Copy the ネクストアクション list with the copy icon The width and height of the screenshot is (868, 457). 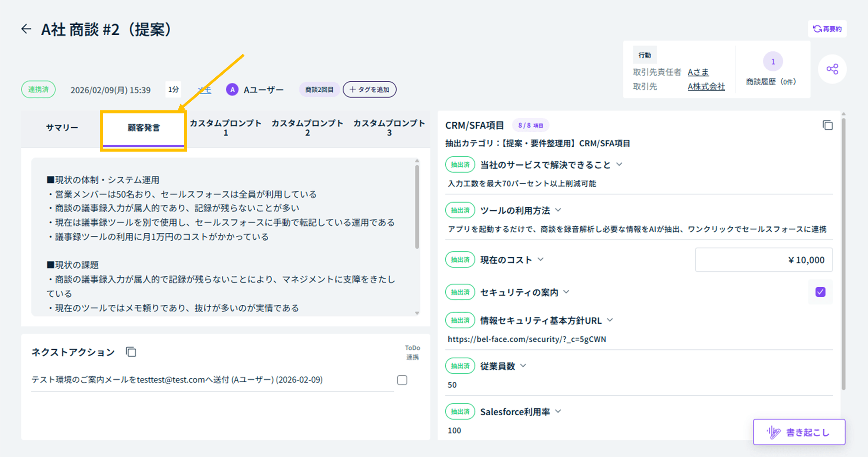point(131,352)
